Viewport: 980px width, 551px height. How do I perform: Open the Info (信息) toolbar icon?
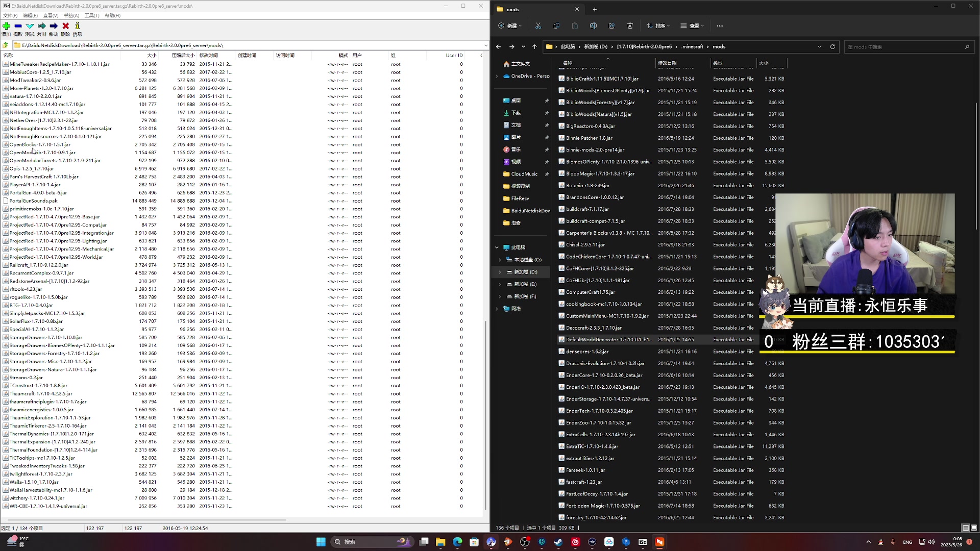pos(77,26)
